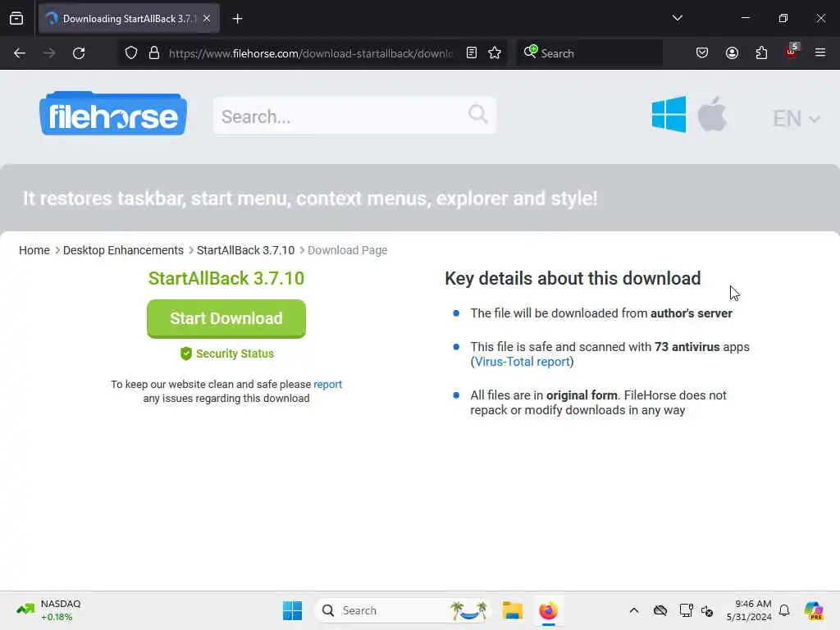Open NASDAQ widget in taskbar

click(48, 610)
